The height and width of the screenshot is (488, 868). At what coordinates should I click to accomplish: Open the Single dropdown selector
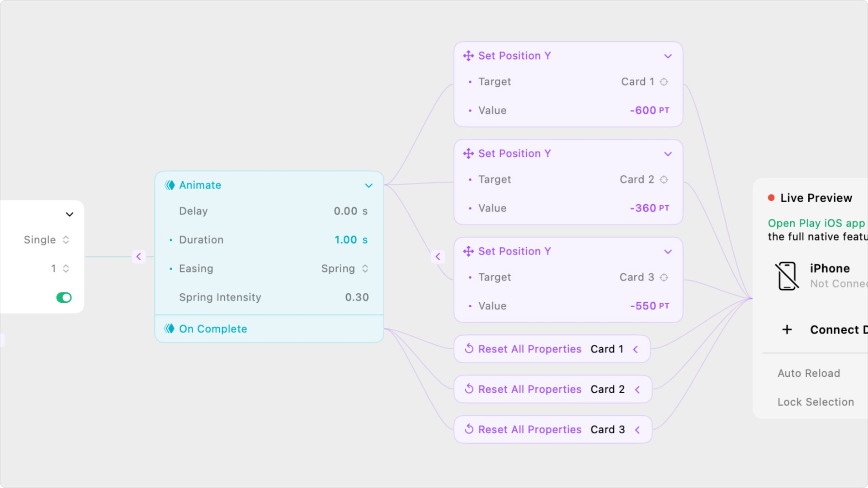[47, 240]
